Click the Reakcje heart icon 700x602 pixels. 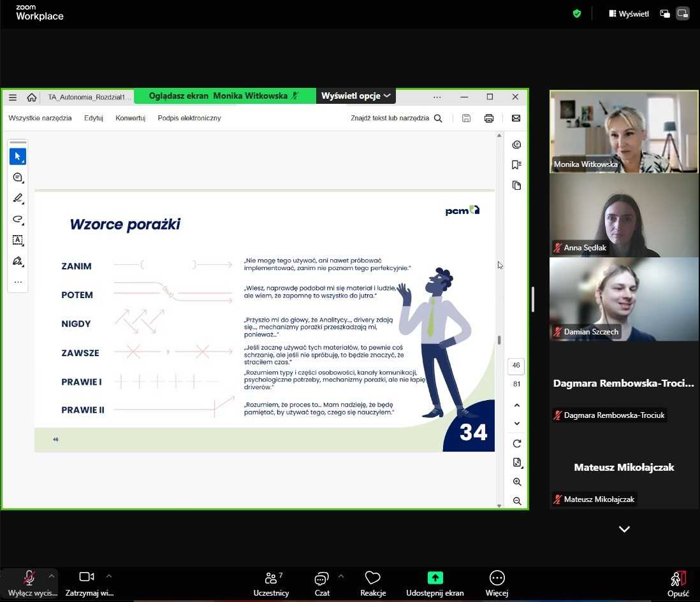point(372,578)
